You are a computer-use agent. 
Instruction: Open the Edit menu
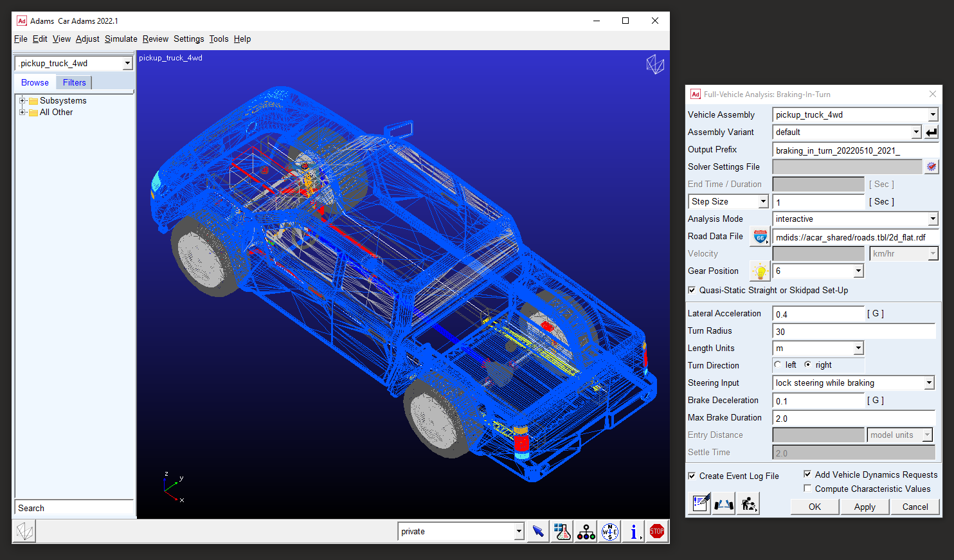(40, 39)
